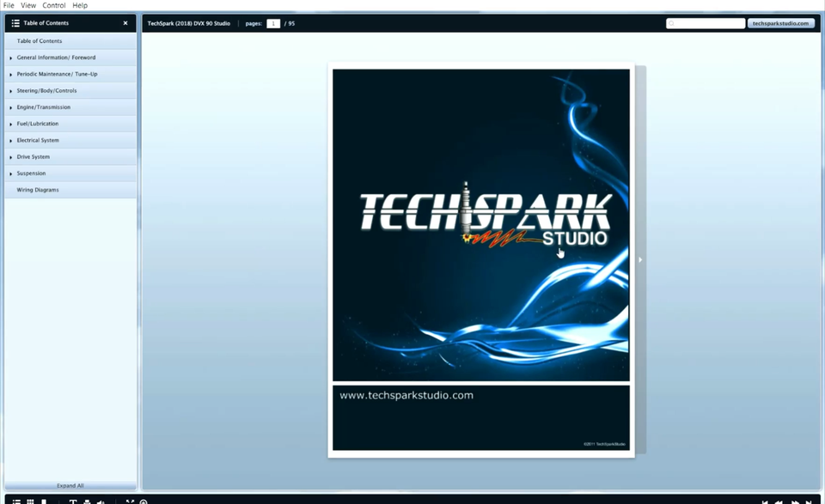Expand General Information/ Foreword section arrow
The width and height of the screenshot is (825, 504).
click(x=10, y=58)
